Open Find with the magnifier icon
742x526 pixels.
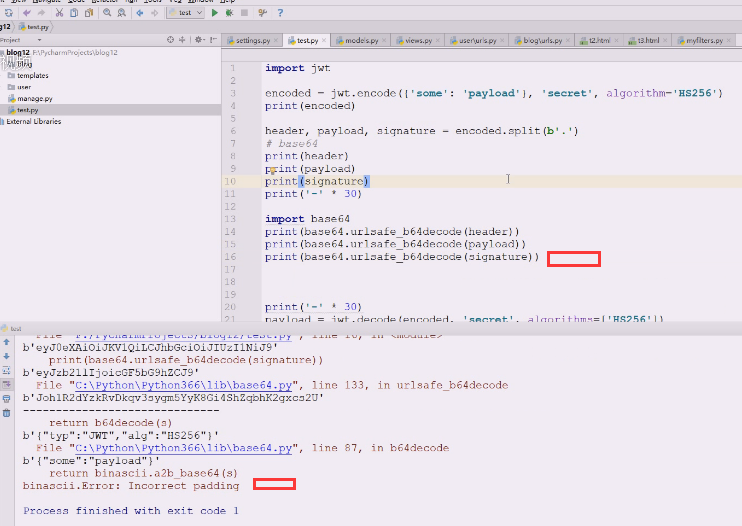(107, 13)
